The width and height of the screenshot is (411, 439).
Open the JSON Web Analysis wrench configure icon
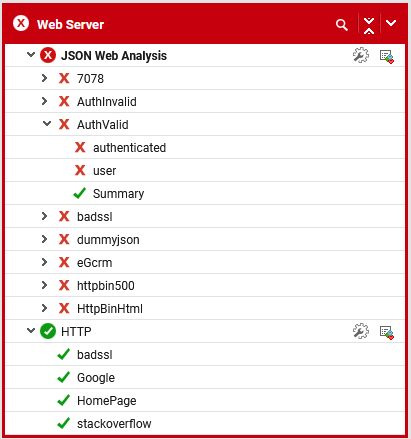[361, 55]
